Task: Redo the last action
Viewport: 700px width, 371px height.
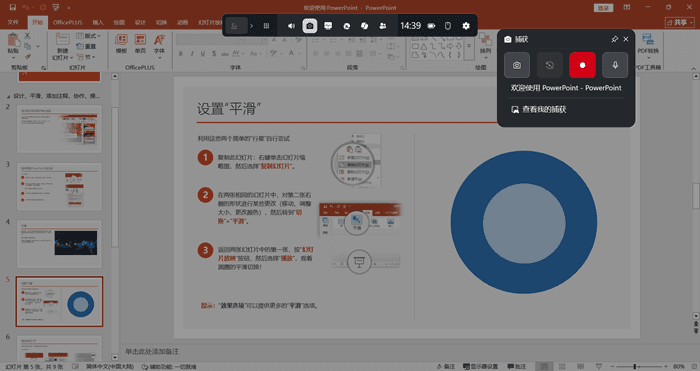Action: [42, 8]
